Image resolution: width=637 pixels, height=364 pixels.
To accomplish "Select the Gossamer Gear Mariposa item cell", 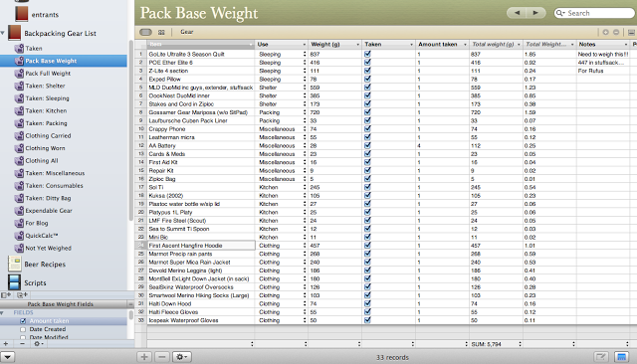I will (x=201, y=112).
